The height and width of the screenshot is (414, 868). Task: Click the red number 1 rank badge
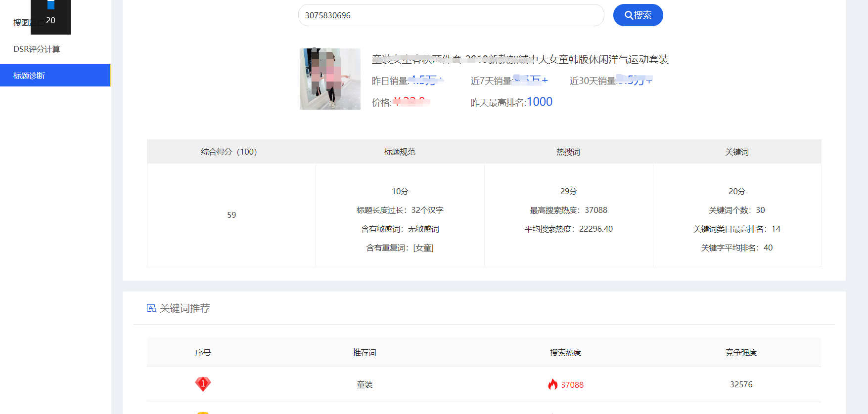(203, 384)
